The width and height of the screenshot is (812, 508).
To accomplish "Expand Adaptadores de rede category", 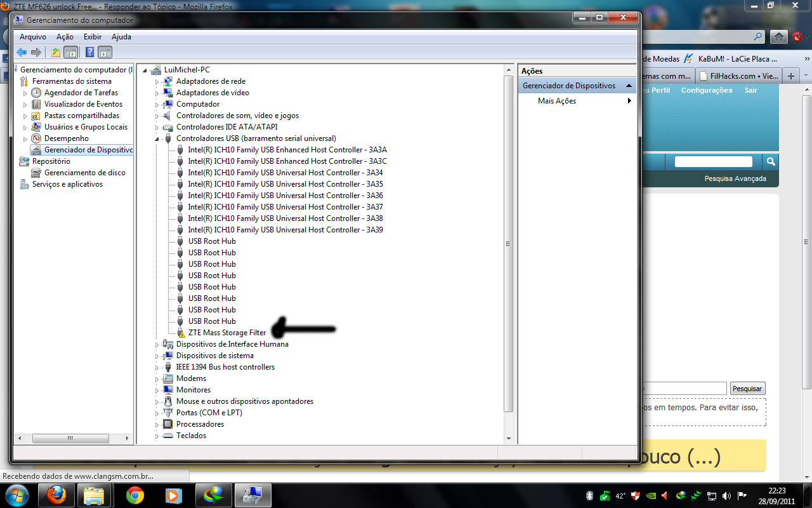I will [157, 81].
